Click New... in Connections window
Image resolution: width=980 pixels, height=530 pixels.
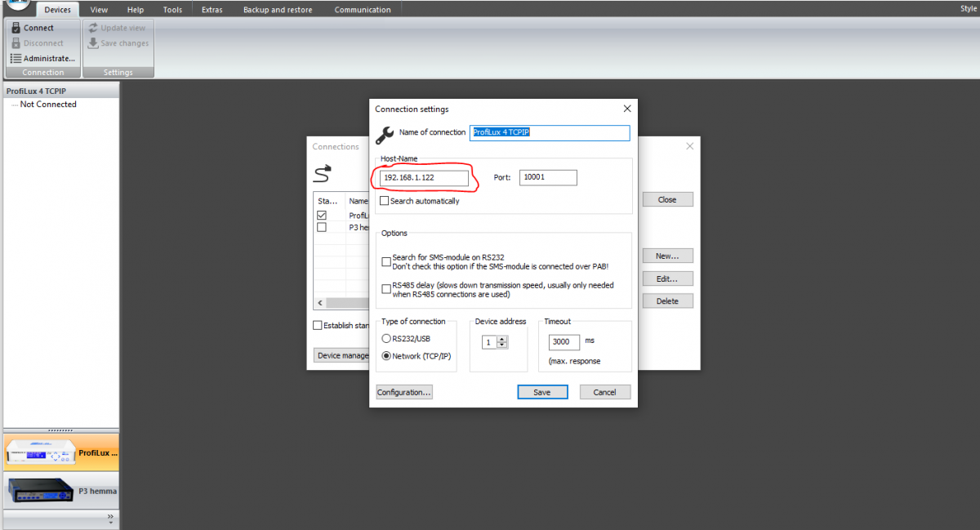coord(667,256)
